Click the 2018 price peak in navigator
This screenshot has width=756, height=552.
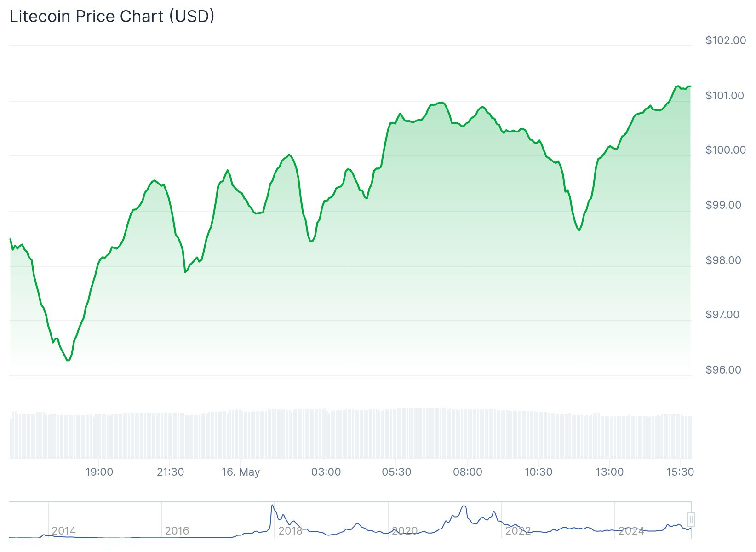[x=272, y=506]
